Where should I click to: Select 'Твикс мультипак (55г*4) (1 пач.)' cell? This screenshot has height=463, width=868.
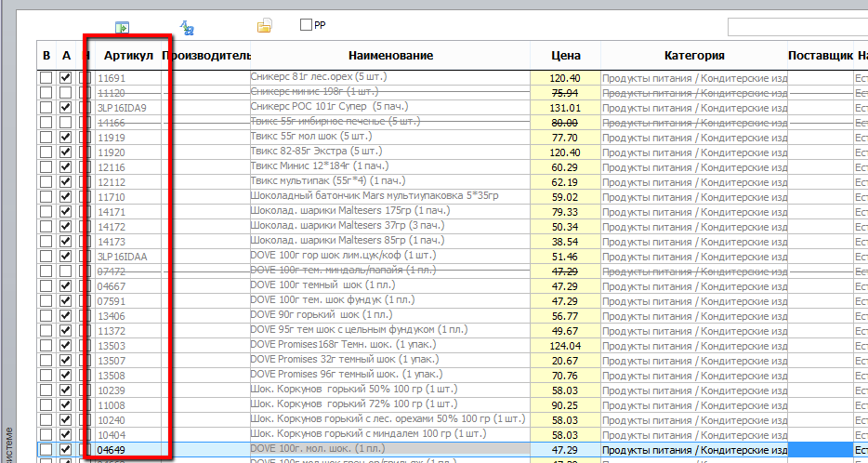390,181
